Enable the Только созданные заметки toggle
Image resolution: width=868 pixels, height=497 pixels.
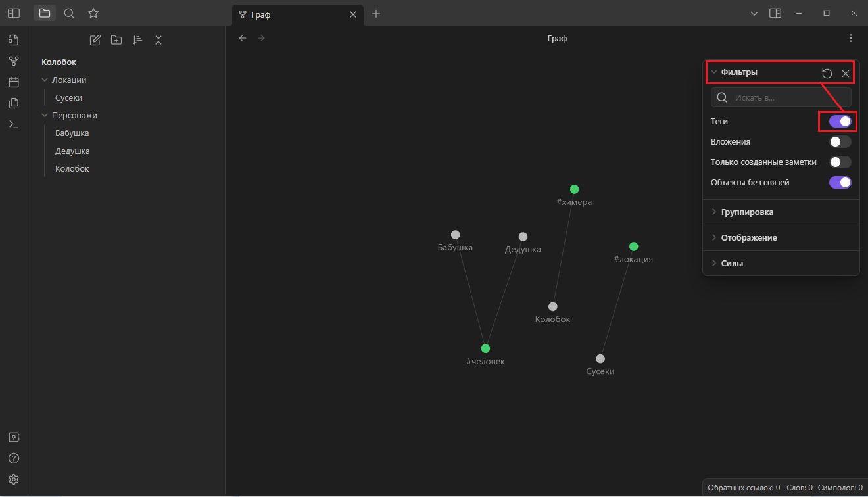(840, 162)
